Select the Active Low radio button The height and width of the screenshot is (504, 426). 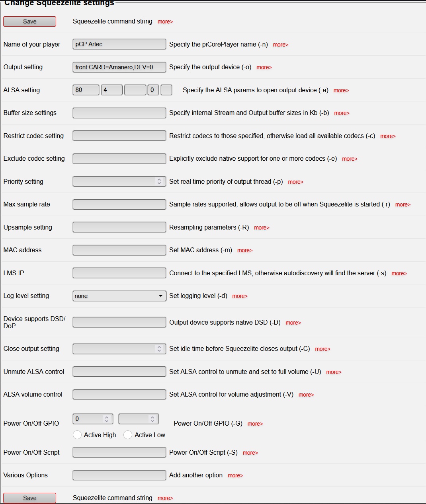pos(128,435)
